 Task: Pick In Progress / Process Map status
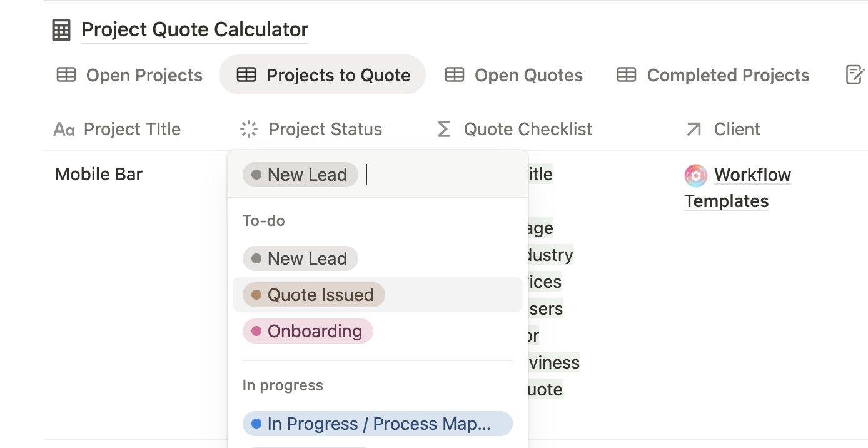pyautogui.click(x=378, y=424)
